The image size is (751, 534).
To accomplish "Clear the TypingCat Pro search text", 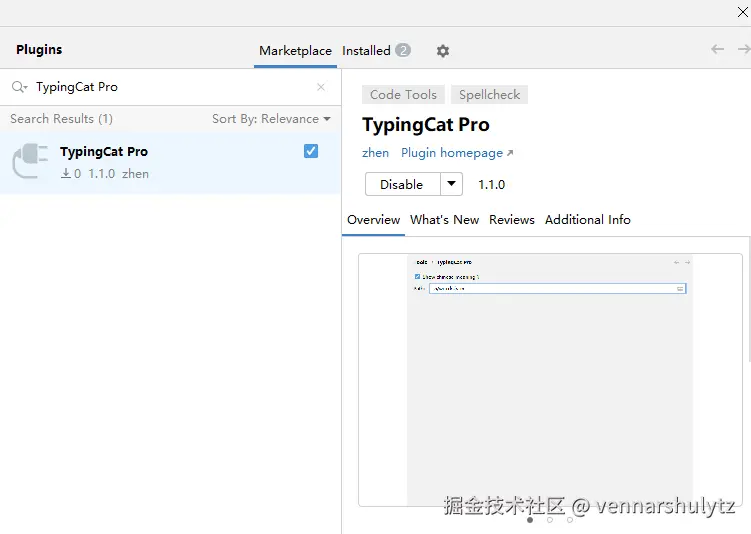I will pyautogui.click(x=321, y=87).
